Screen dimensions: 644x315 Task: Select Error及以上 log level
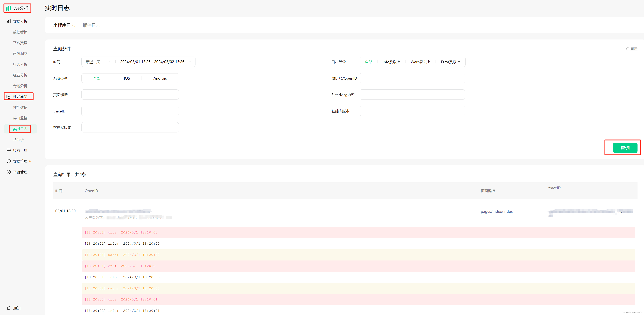[450, 62]
